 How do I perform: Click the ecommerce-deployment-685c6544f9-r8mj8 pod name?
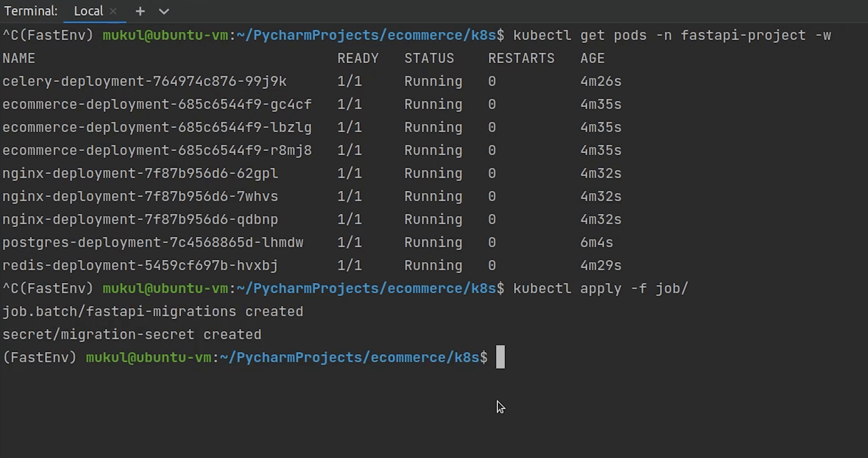(157, 150)
